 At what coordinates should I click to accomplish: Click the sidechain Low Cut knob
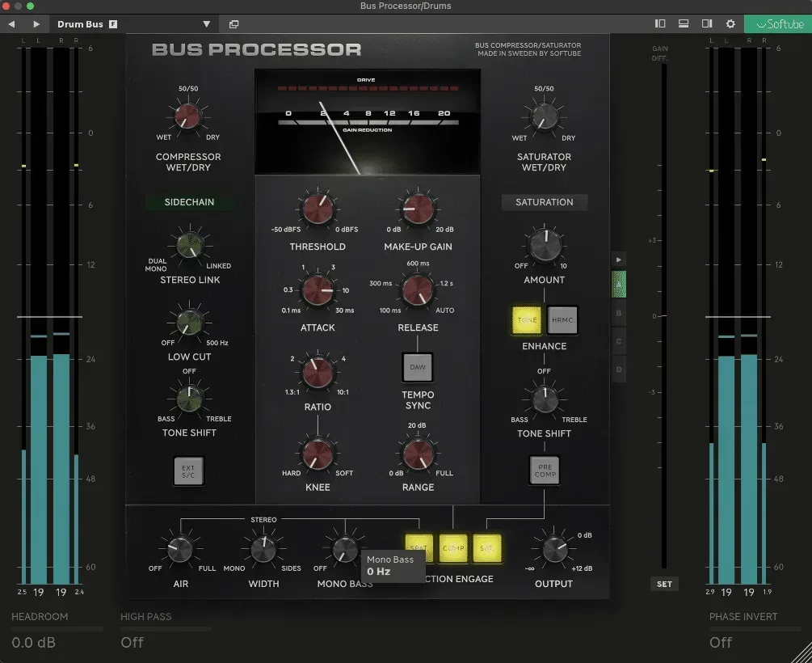click(190, 323)
